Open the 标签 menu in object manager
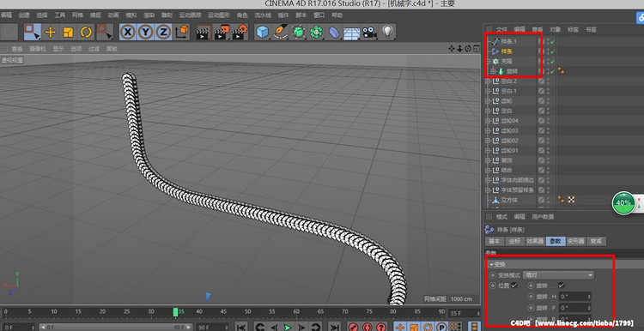Image resolution: width=644 pixels, height=331 pixels. [573, 29]
